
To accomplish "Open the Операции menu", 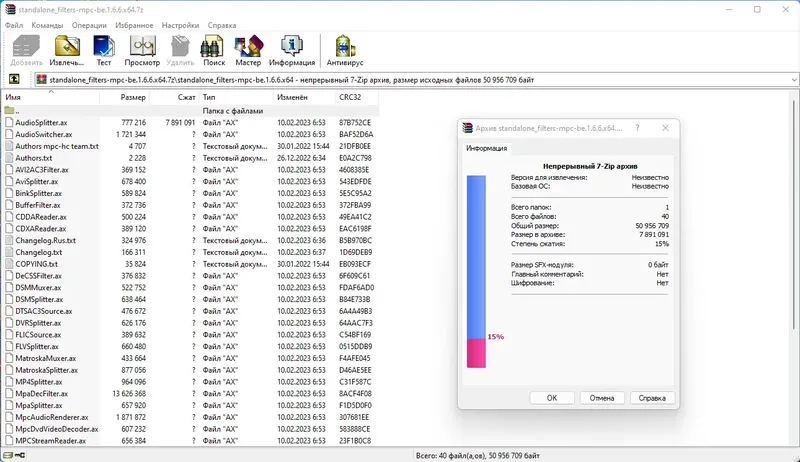I will [x=89, y=25].
